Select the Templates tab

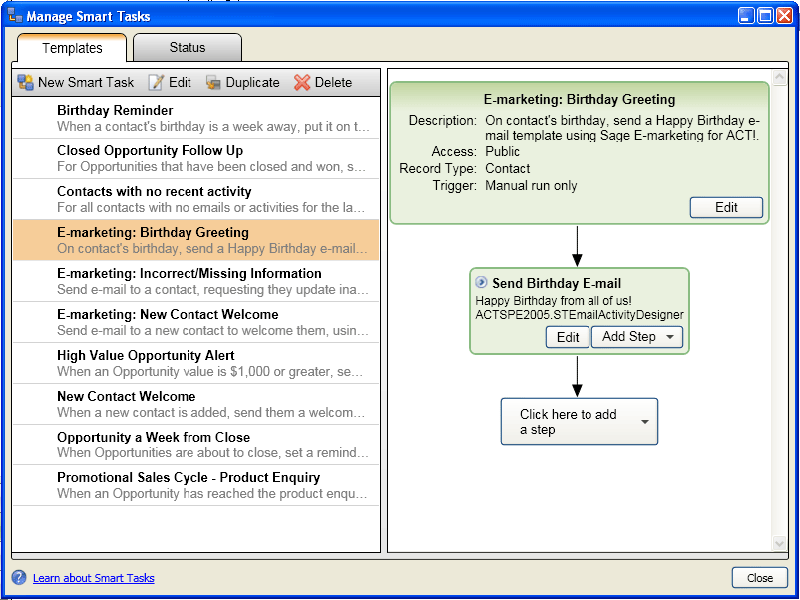tap(72, 48)
